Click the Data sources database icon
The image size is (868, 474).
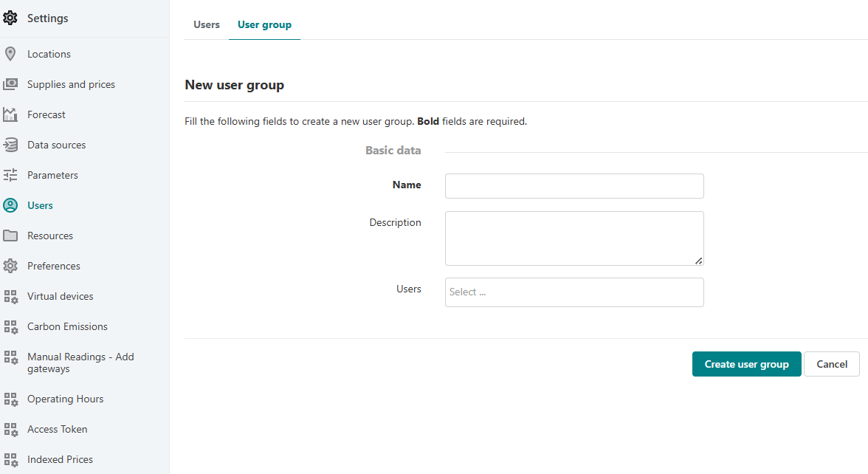(x=10, y=145)
